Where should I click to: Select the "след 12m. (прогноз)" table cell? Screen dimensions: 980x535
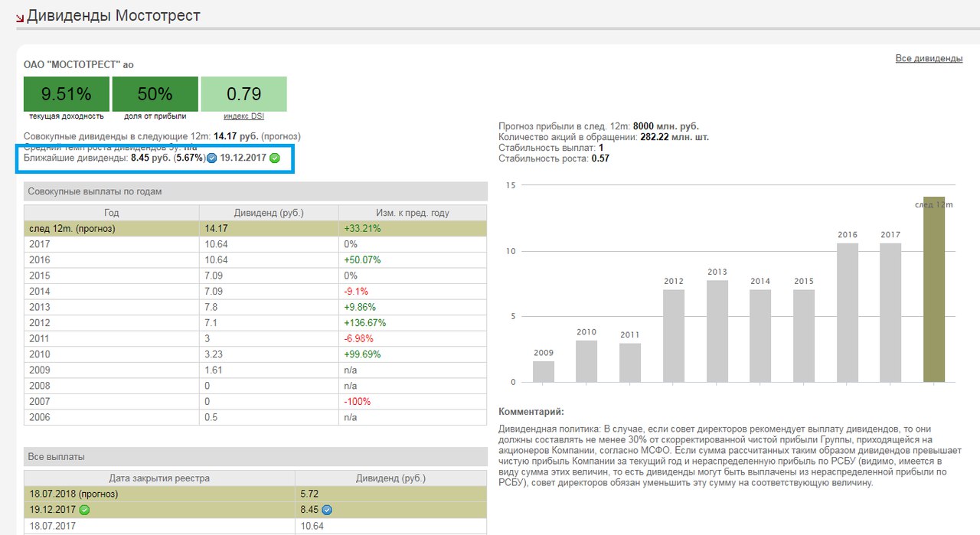[112, 228]
